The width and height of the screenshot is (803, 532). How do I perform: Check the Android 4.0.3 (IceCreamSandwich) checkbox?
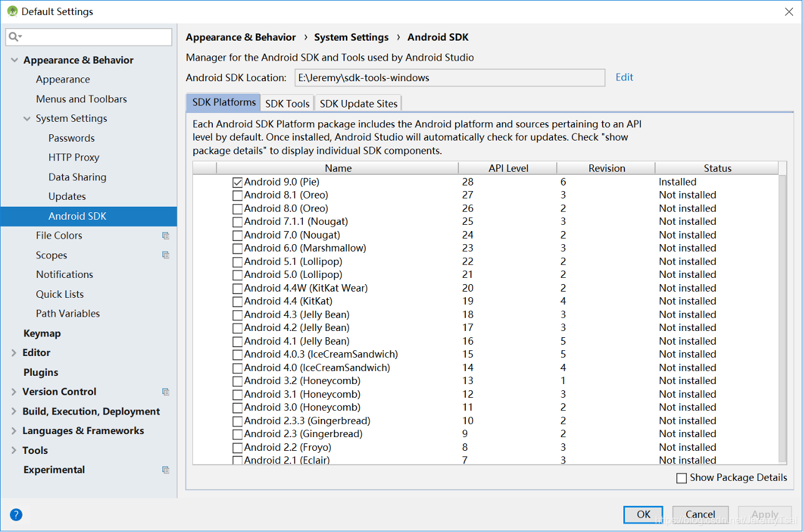(237, 355)
